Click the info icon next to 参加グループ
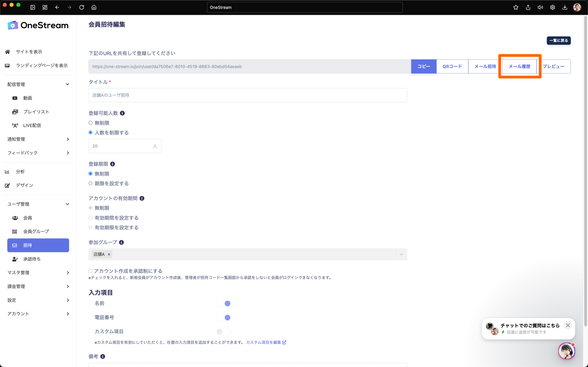This screenshot has height=367, width=588. (121, 242)
